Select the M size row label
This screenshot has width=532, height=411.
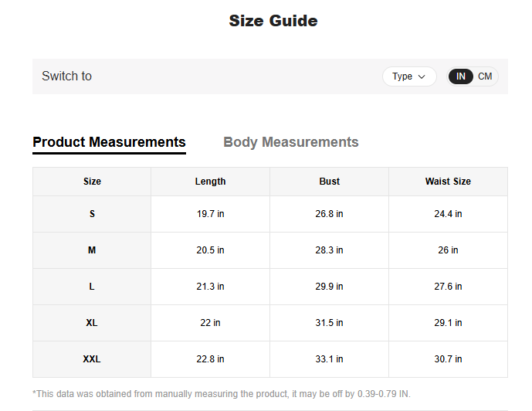tap(92, 250)
